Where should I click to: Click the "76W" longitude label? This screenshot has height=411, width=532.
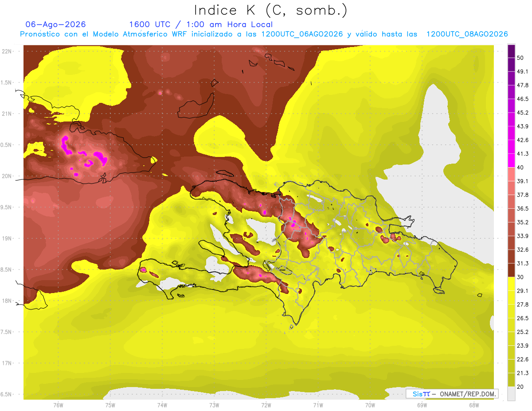click(x=58, y=405)
